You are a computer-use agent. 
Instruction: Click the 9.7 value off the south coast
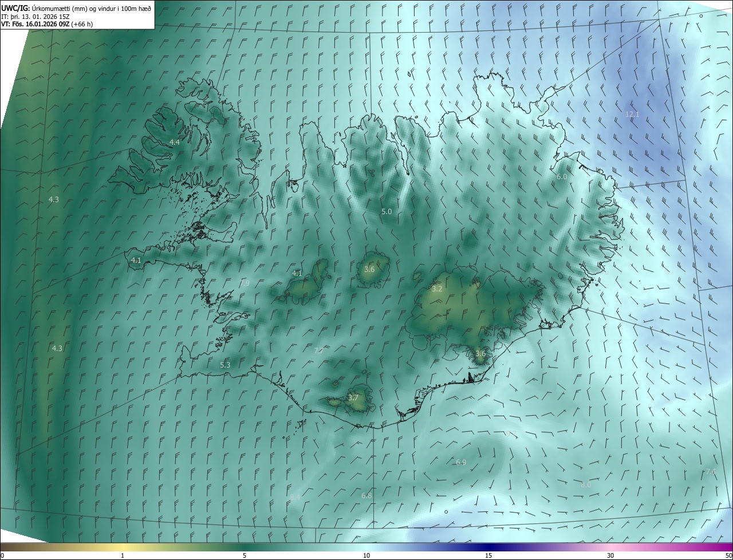pos(511,433)
